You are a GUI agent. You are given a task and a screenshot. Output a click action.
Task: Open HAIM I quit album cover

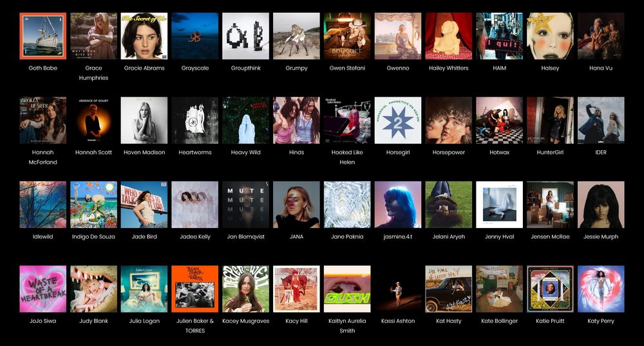(x=500, y=35)
